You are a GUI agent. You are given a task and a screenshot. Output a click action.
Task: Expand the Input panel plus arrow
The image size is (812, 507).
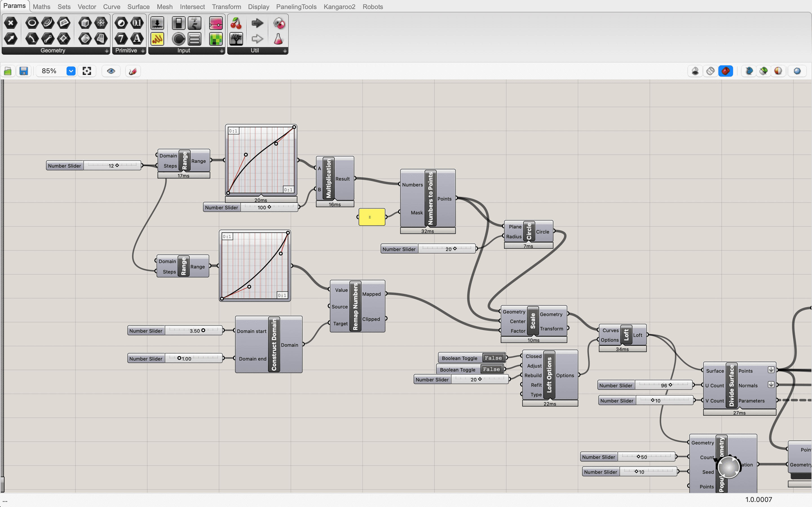[x=221, y=51]
